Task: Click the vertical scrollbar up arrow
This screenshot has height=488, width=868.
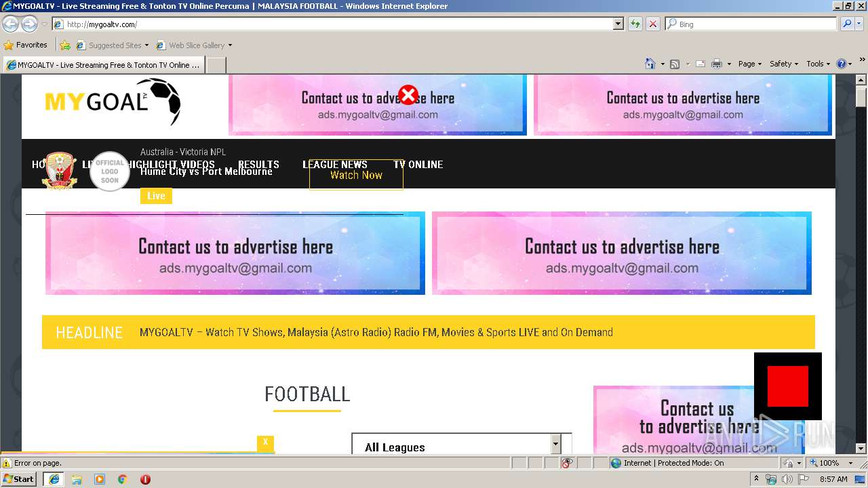Action: tap(862, 80)
